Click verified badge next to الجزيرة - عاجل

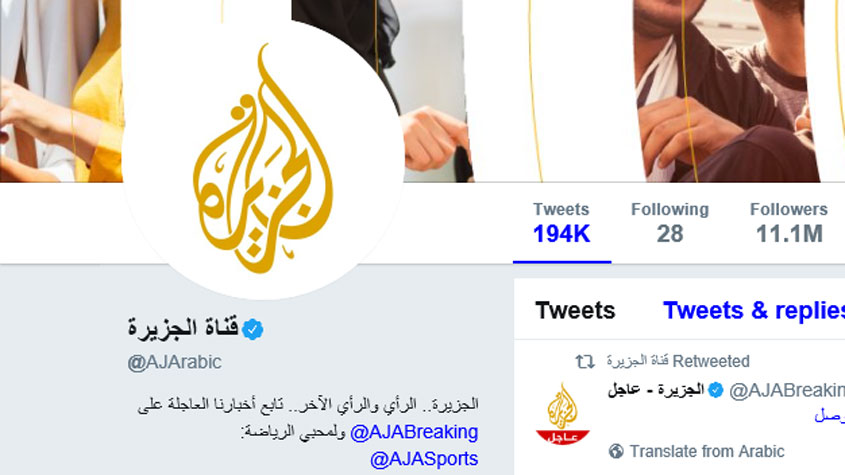point(715,390)
